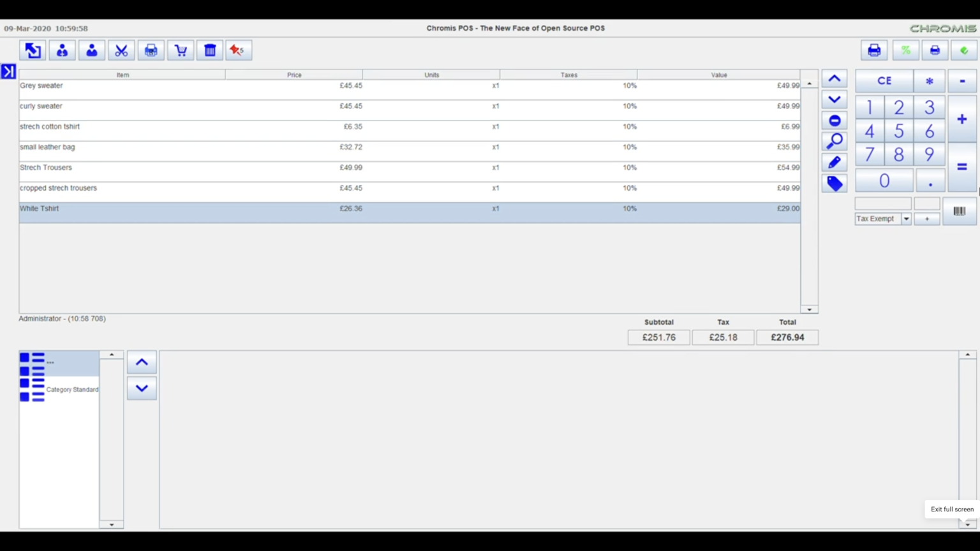Click the scissors split ticket icon
This screenshot has width=980, height=551.
[121, 50]
